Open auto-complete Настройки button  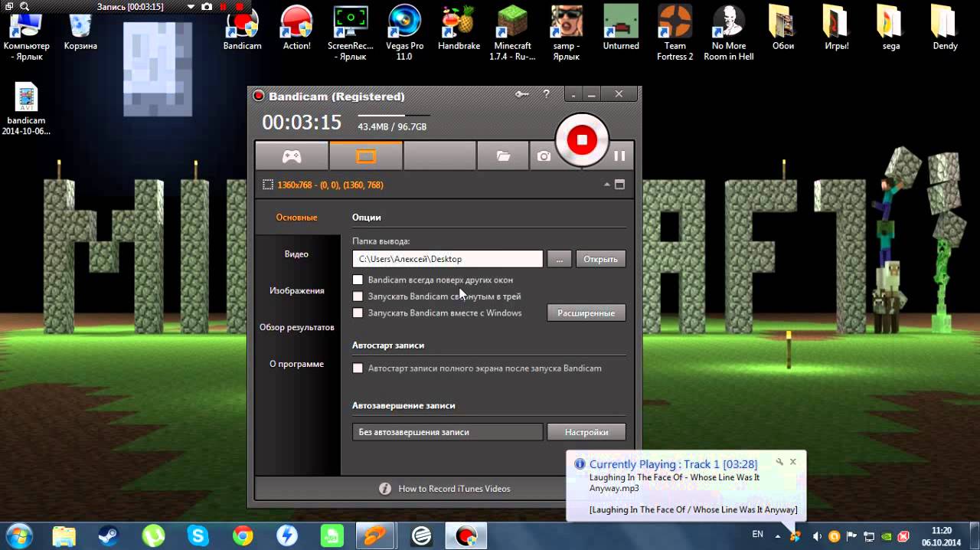[x=586, y=432]
